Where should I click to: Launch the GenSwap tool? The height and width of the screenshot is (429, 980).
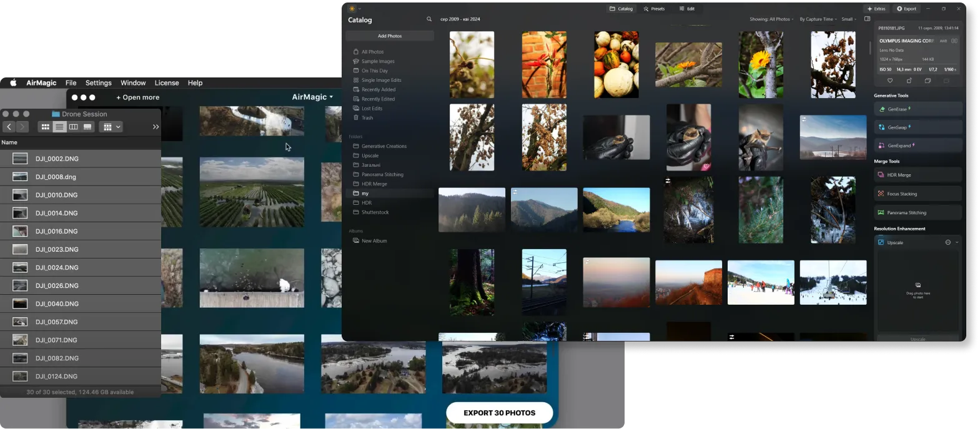click(x=918, y=127)
